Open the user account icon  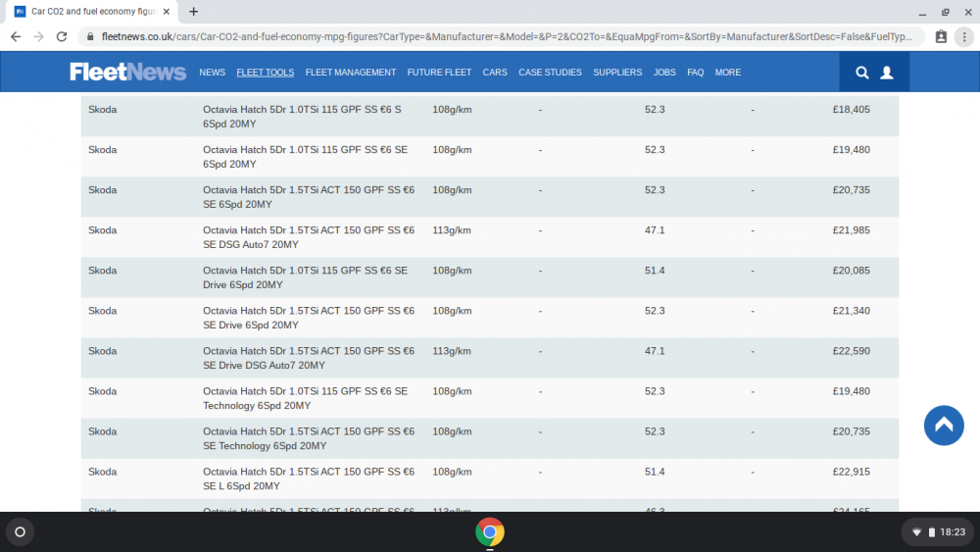tap(886, 73)
